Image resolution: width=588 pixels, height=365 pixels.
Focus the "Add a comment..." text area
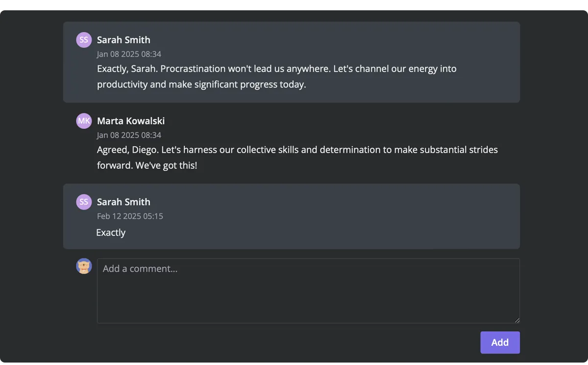[308, 291]
